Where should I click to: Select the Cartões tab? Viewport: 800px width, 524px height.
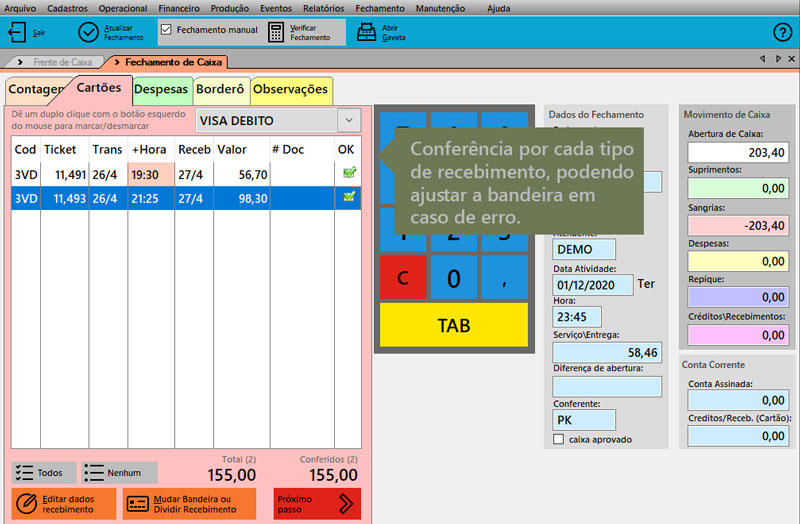coord(99,88)
